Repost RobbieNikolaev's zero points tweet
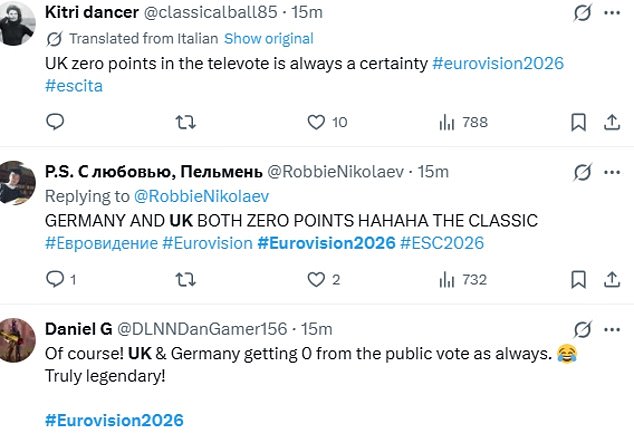Viewport: 634px width, 443px height. click(x=186, y=280)
